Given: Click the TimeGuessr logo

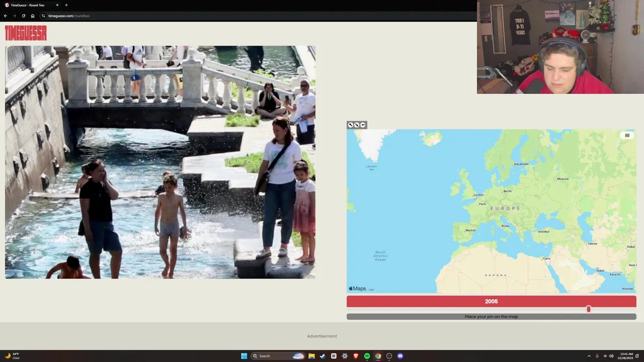Looking at the screenshot, I should click(x=26, y=33).
